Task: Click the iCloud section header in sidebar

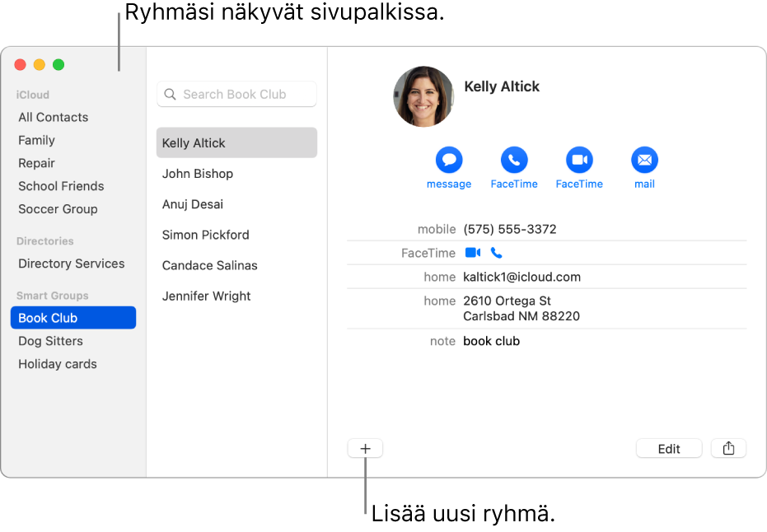Action: (32, 95)
